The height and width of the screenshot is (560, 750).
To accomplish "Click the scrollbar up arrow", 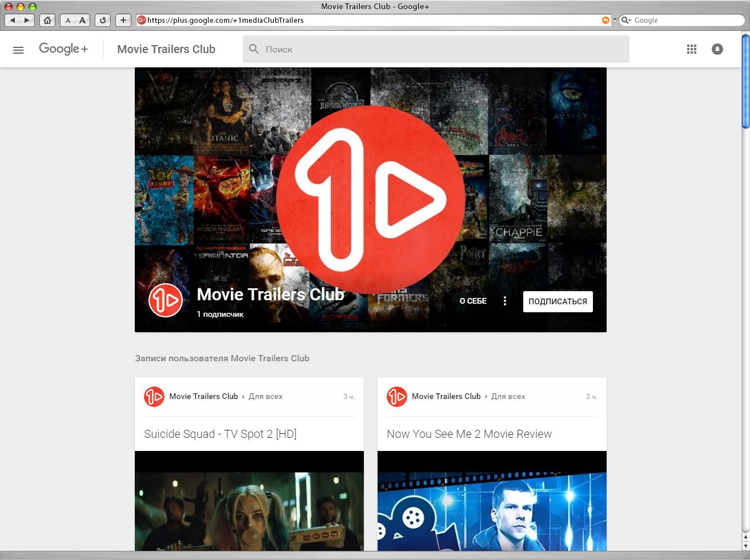I will coord(745,537).
